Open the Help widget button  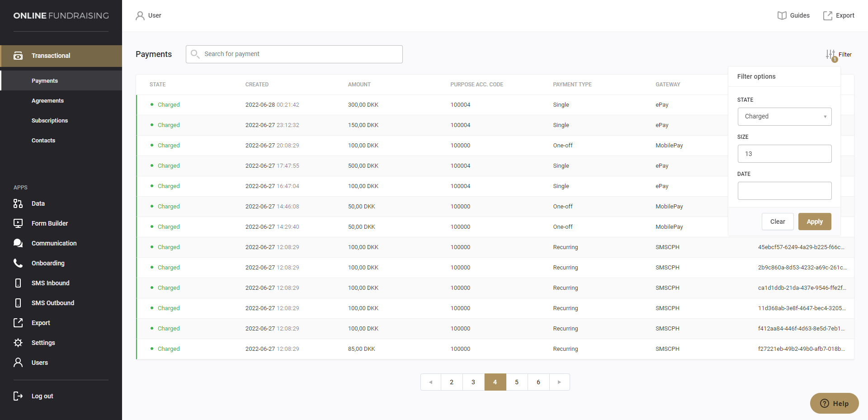(835, 403)
